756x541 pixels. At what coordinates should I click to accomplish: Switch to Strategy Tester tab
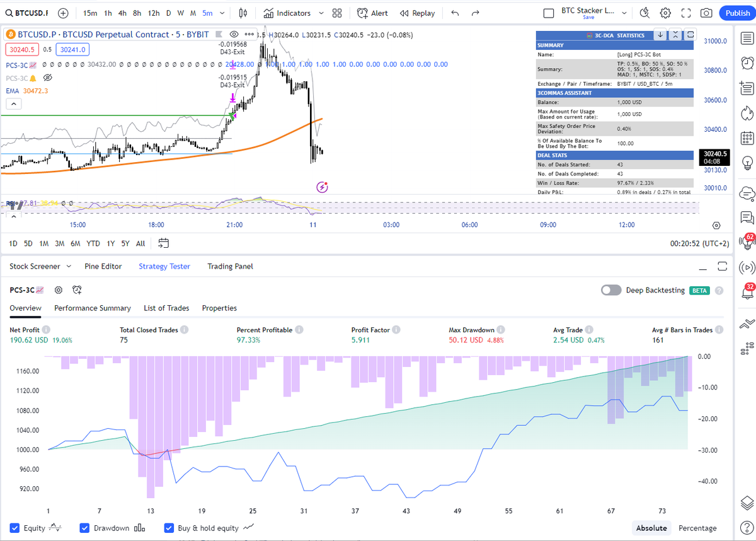pos(164,266)
